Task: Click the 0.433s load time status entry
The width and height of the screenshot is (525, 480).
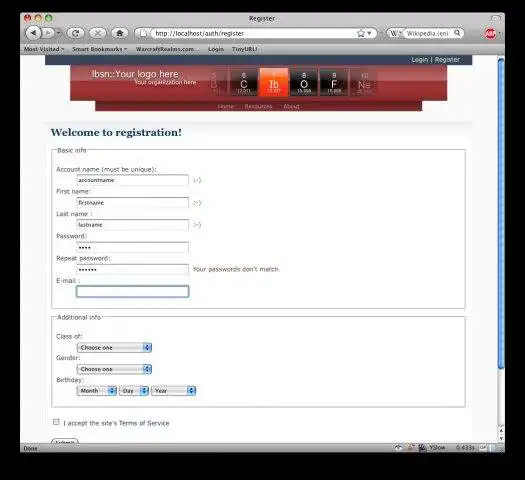Action: 465,448
